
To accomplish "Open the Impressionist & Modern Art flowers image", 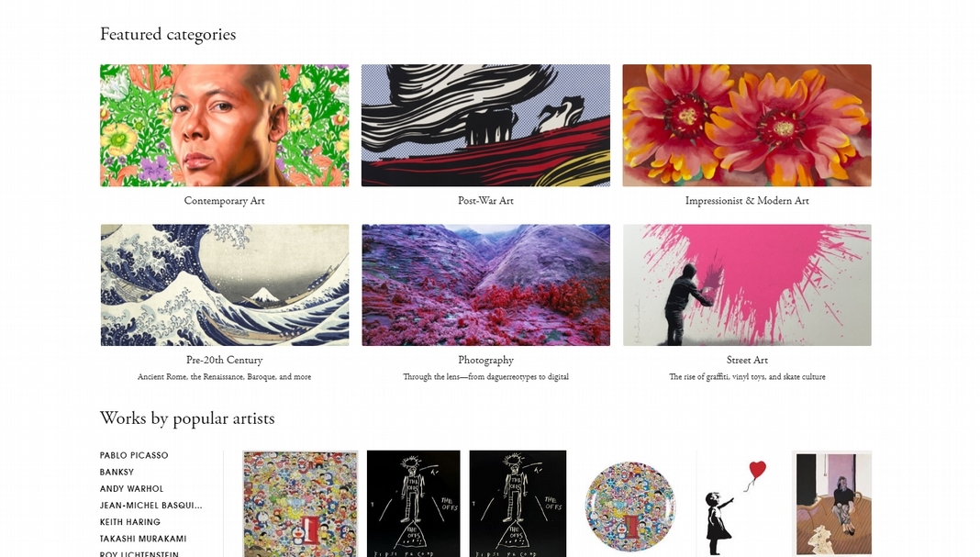I will [747, 125].
